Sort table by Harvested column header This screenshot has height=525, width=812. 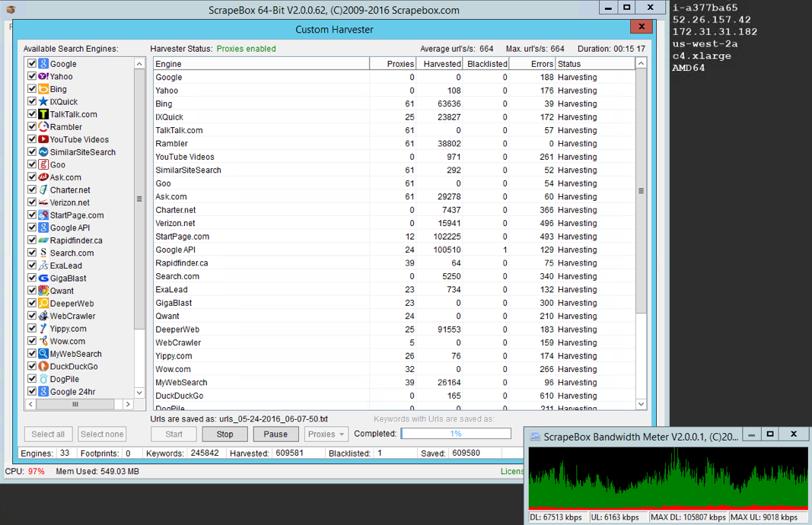(438, 64)
